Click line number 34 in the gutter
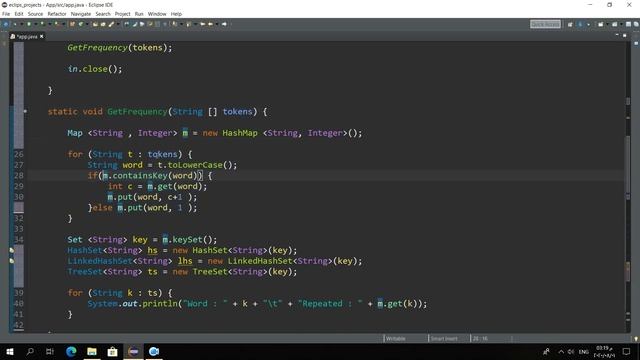 (19, 240)
